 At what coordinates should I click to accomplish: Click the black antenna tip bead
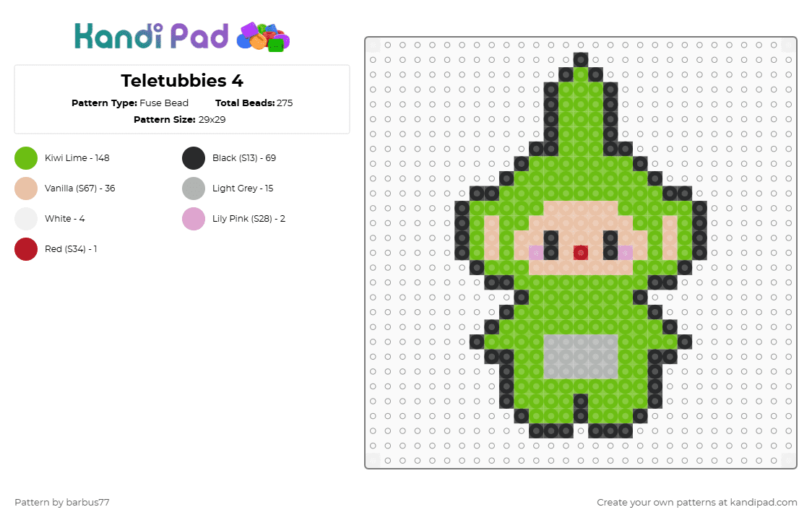tap(581, 59)
